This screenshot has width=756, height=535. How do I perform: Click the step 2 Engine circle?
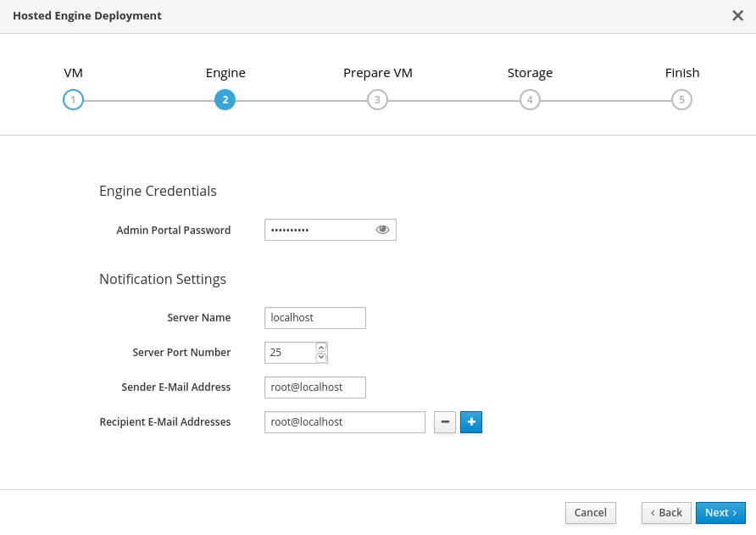(x=225, y=100)
